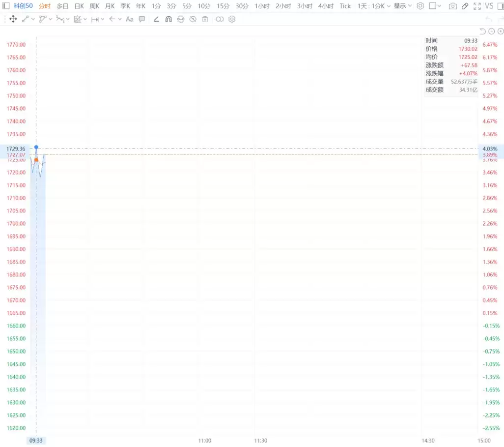The height and width of the screenshot is (447, 504).
Task: Toggle the right sidebar panel icon
Action: point(501,6)
